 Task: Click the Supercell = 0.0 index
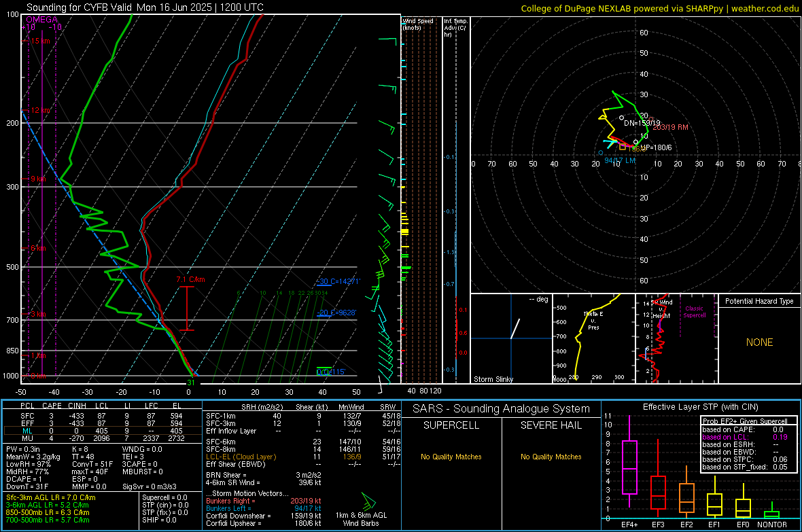[164, 497]
